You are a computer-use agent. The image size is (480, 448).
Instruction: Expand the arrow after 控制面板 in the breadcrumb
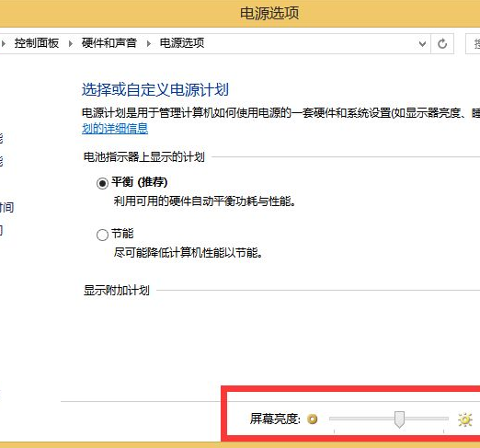pyautogui.click(x=71, y=43)
